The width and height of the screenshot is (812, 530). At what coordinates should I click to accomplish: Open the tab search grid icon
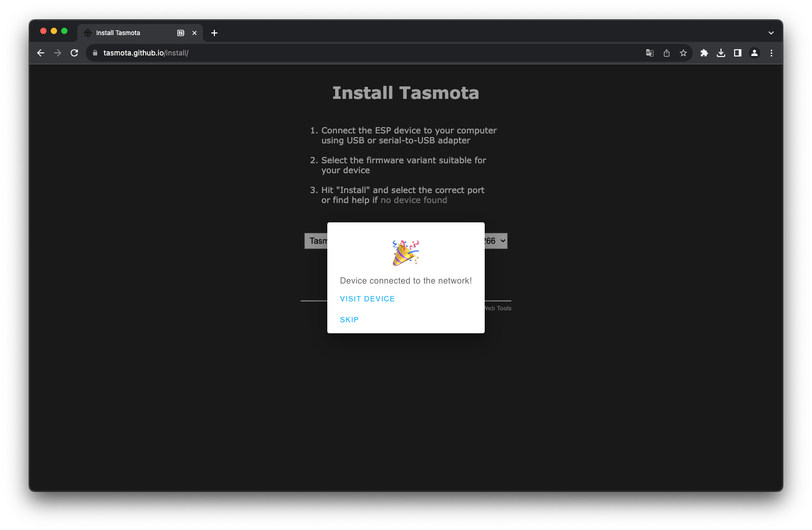point(180,32)
